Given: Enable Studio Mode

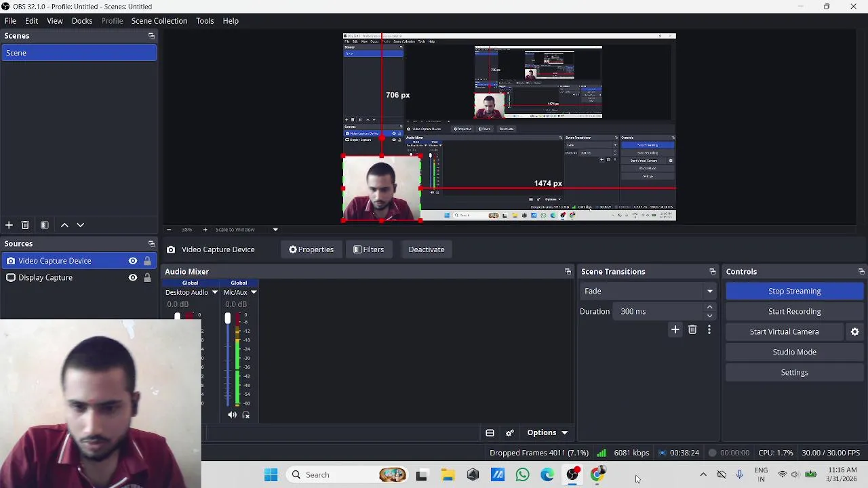Looking at the screenshot, I should pyautogui.click(x=794, y=352).
